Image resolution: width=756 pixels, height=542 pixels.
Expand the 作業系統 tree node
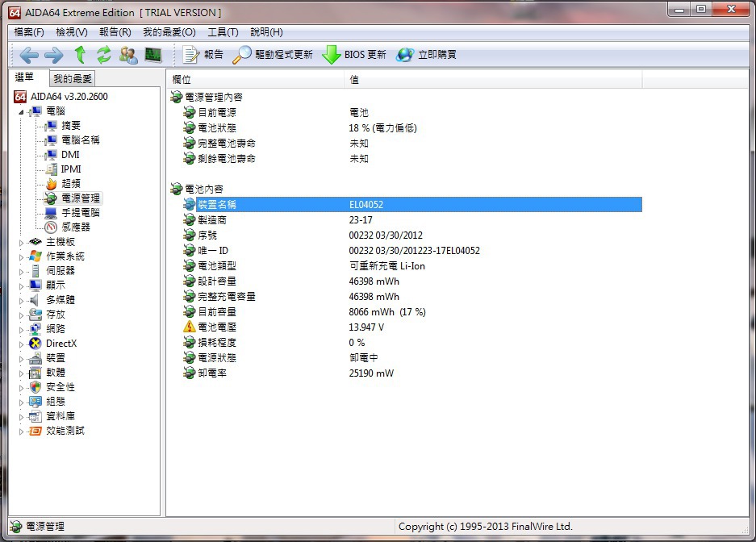tap(21, 256)
